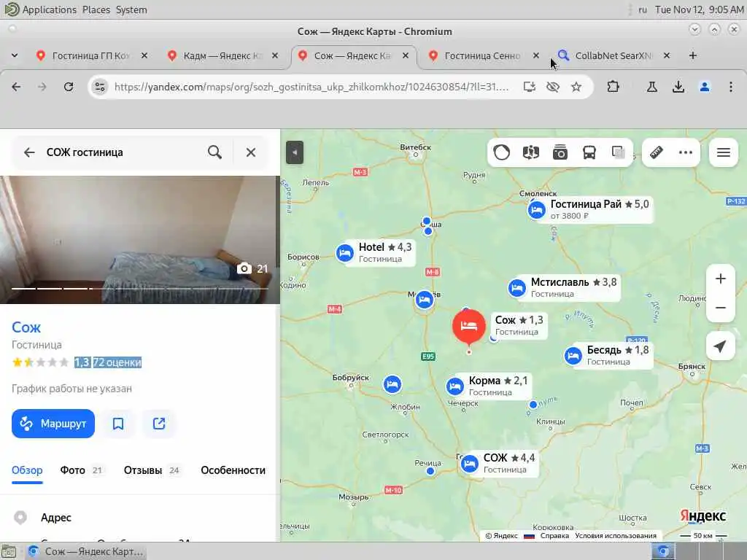This screenshot has height=560, width=747.
Task: Click the 72 оценки rating count
Action: pos(117,362)
